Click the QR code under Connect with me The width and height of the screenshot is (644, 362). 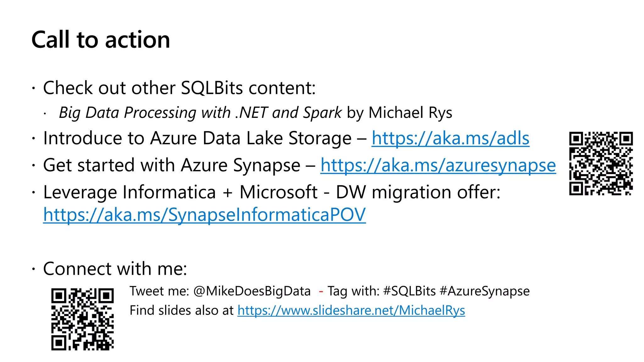click(x=82, y=319)
